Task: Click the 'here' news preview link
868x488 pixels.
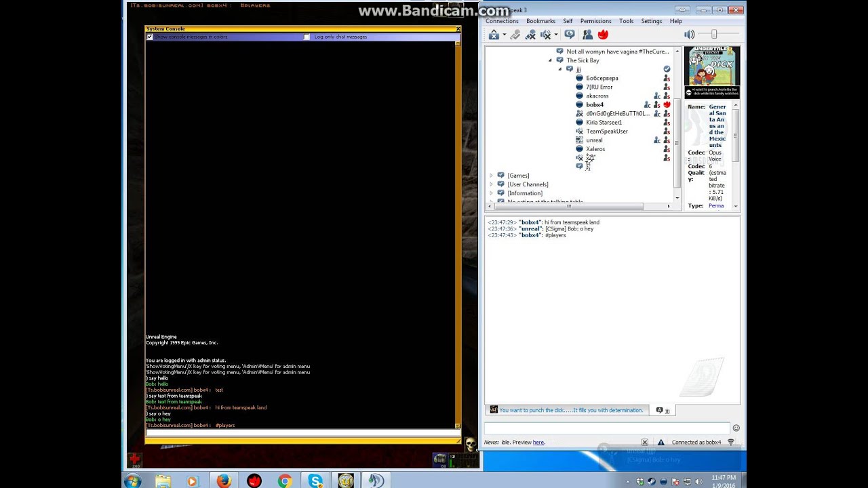Action: pos(538,442)
